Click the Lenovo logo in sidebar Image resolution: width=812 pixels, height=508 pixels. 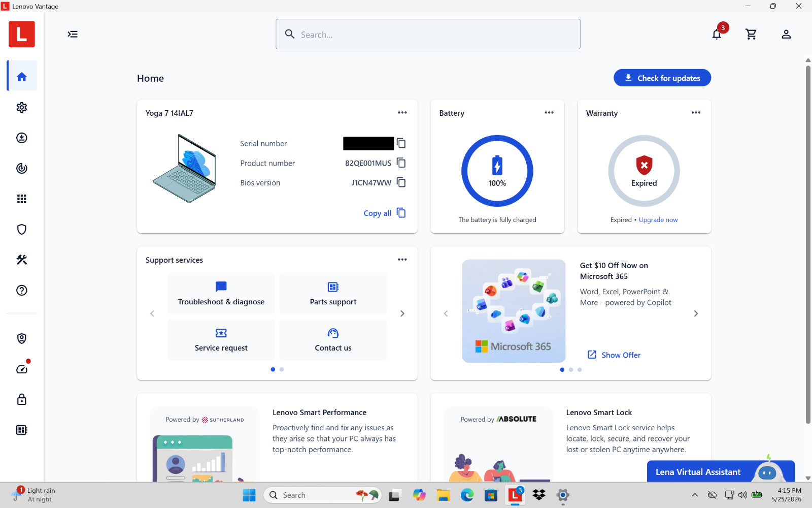(x=22, y=34)
